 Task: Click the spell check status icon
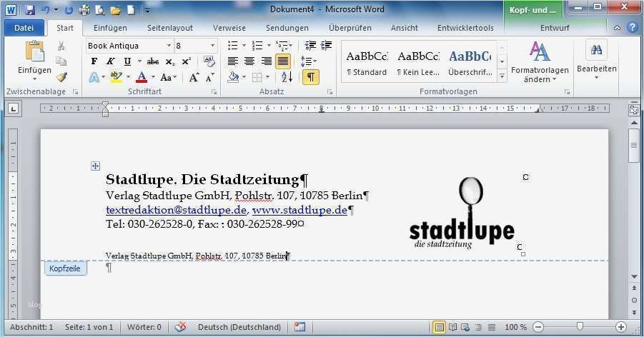click(180, 327)
